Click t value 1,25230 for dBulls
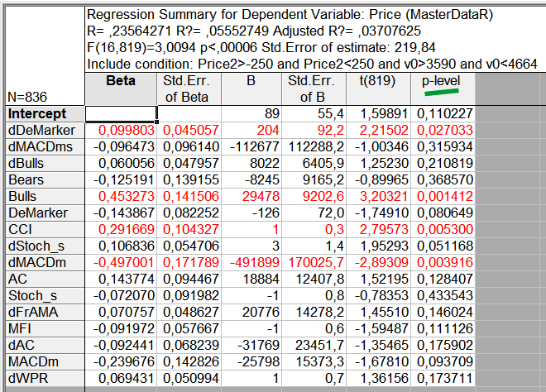 click(379, 163)
